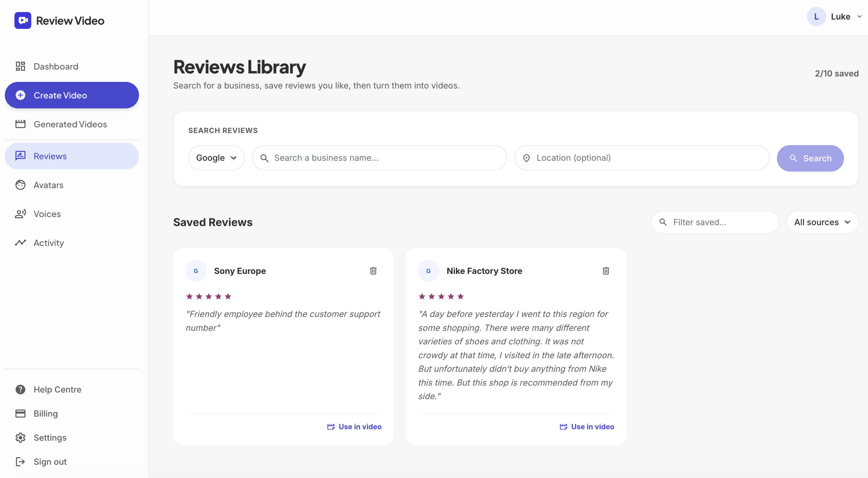Go to Billing
The image size is (868, 478).
click(72, 414)
